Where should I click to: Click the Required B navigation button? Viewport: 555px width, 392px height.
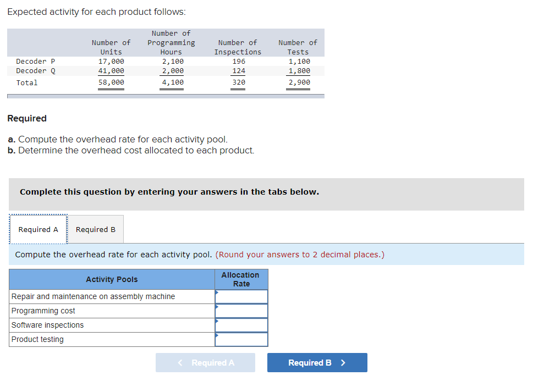click(x=317, y=362)
